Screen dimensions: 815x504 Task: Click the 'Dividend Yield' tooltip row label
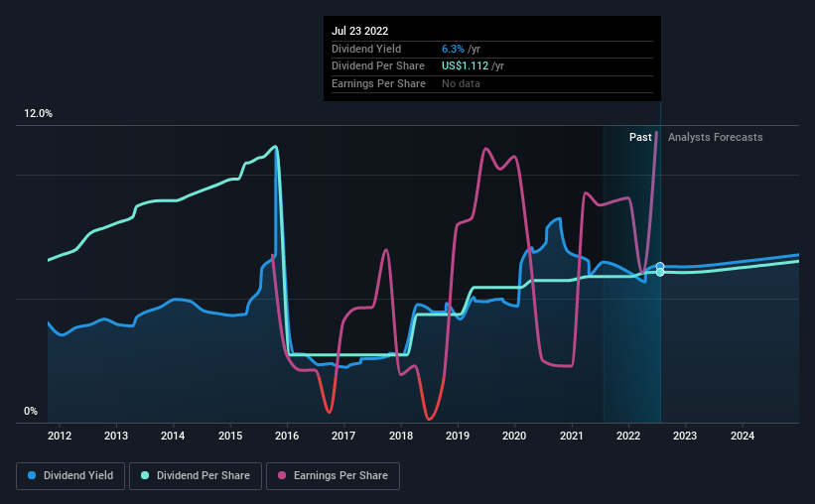pyautogui.click(x=366, y=49)
